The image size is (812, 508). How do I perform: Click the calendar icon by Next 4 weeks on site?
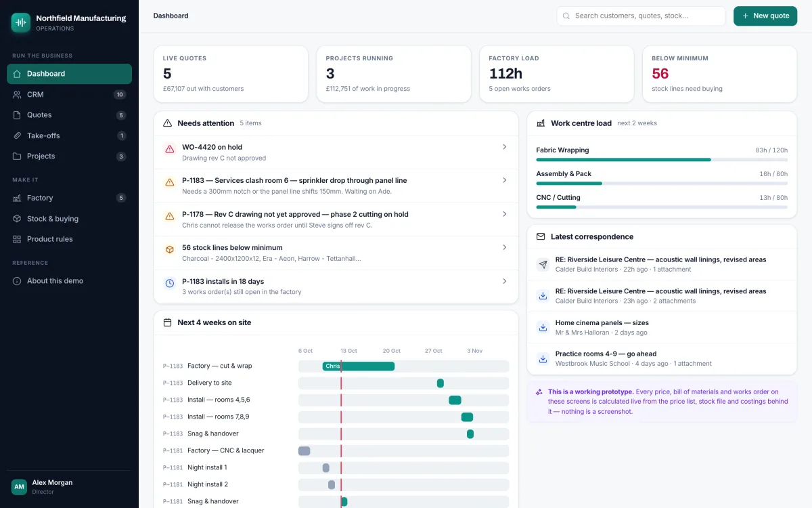167,322
